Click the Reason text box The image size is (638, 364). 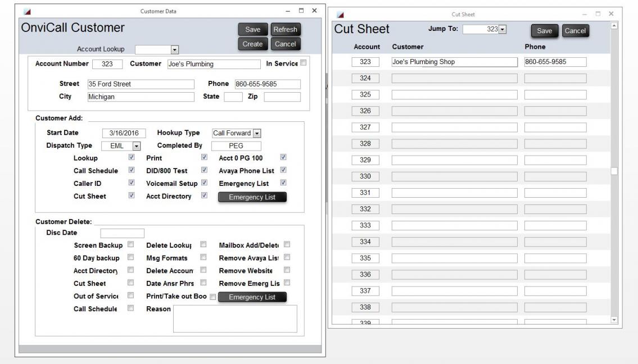pos(235,319)
